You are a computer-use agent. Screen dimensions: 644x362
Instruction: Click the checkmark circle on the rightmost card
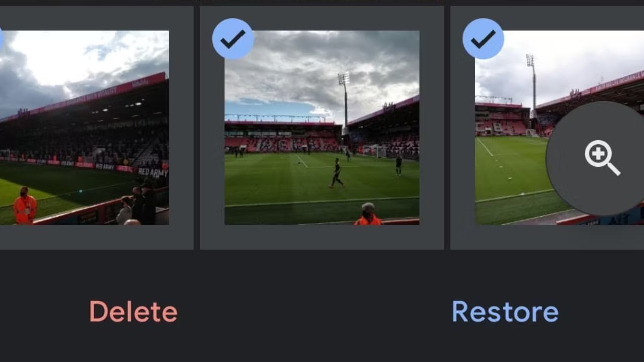click(x=483, y=39)
